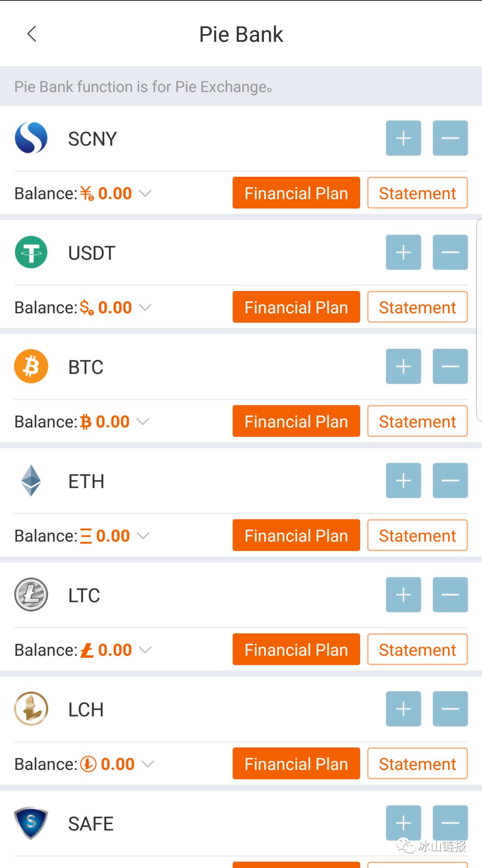Open Financial Plan for LTC
This screenshot has width=482, height=868.
pyautogui.click(x=296, y=650)
